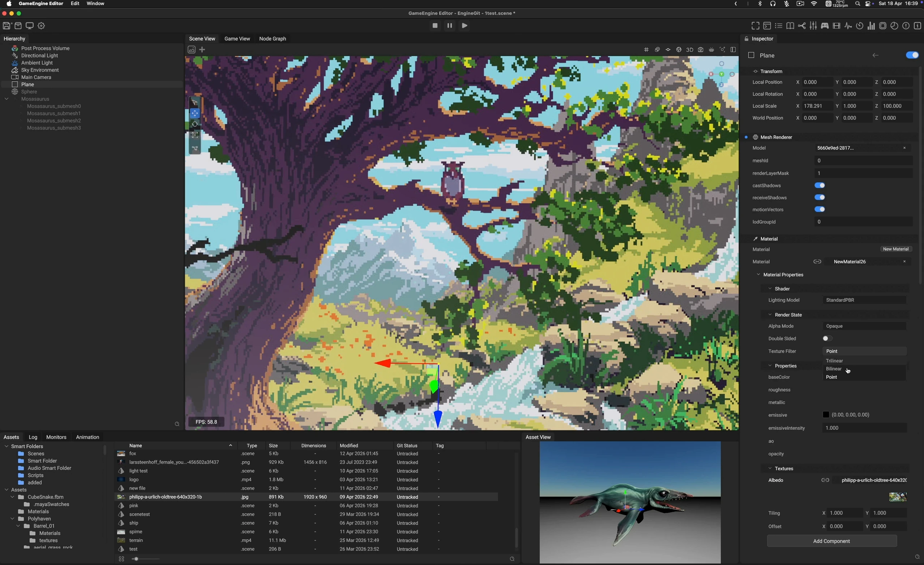Open the bar chart statistics icon

coord(871,26)
